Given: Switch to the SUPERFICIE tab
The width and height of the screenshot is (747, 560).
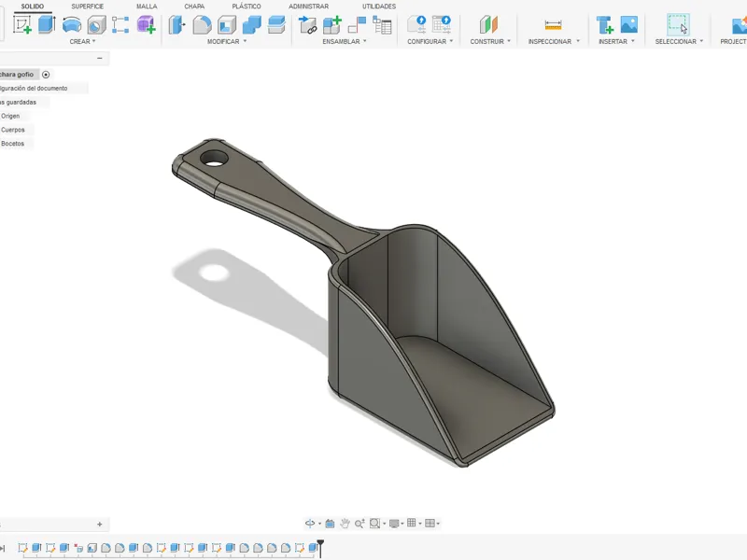Looking at the screenshot, I should coord(87,7).
